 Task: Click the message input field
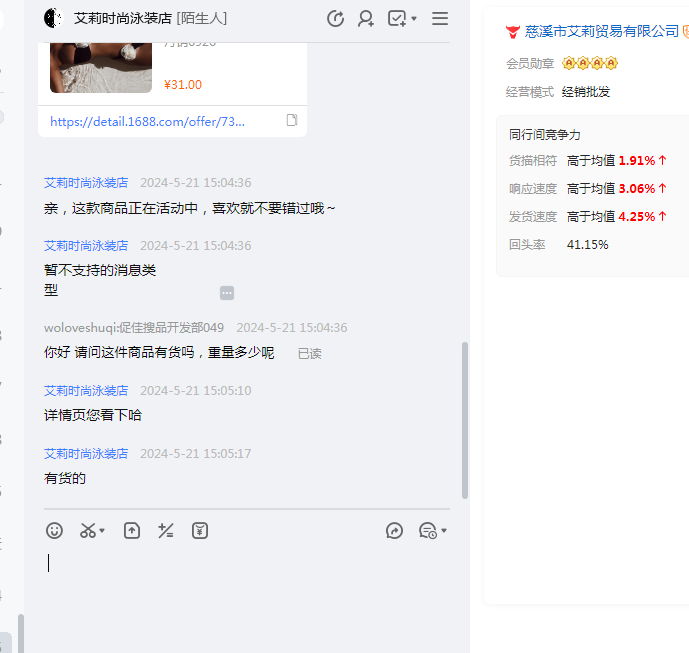[245, 590]
